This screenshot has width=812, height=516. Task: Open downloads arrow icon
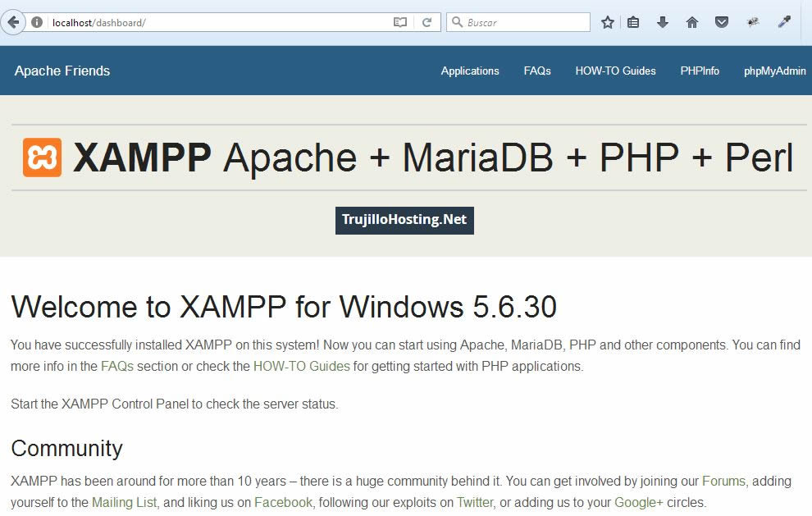coord(663,22)
